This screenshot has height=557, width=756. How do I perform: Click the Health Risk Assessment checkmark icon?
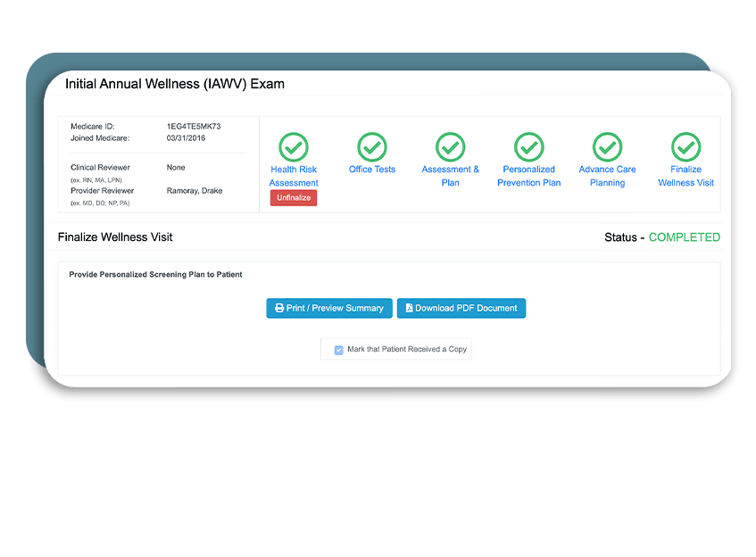coord(294,146)
